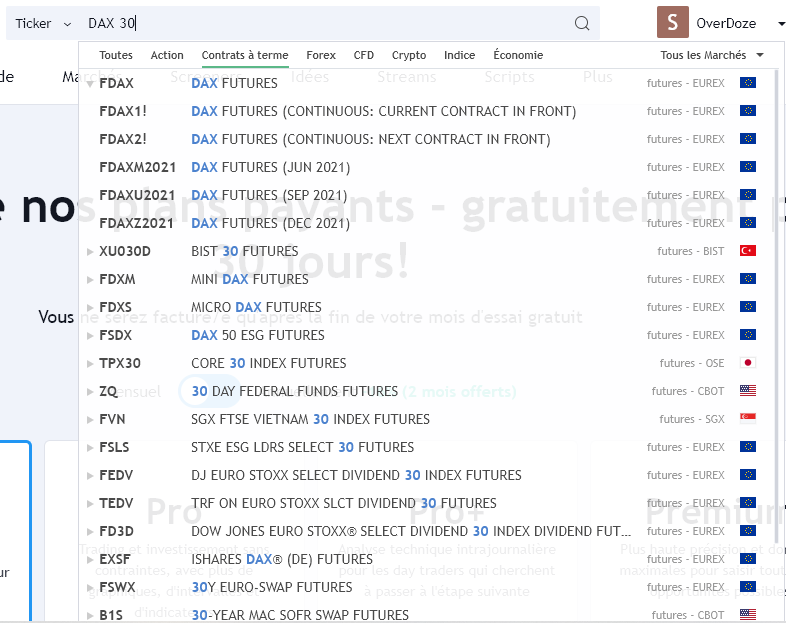Switch to the CFD tab
The image size is (786, 623).
(363, 55)
